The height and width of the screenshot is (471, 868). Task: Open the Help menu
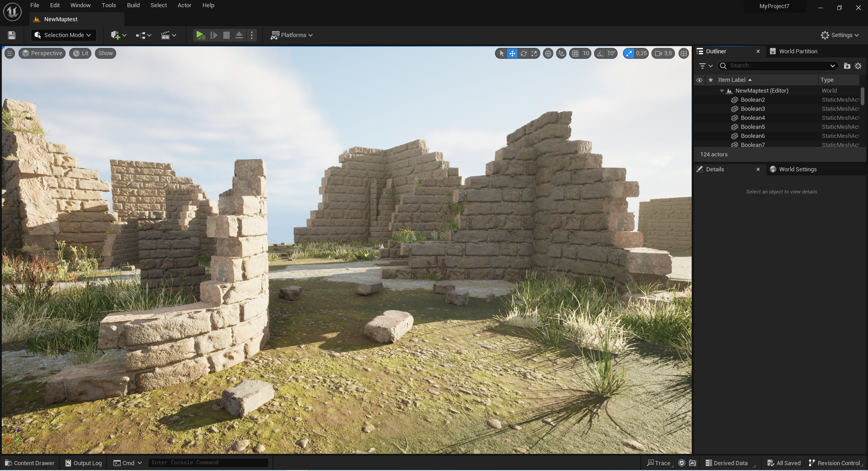point(208,5)
